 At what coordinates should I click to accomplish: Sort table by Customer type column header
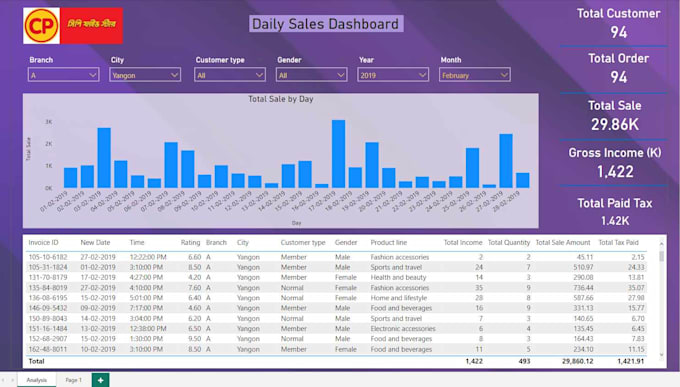[303, 243]
